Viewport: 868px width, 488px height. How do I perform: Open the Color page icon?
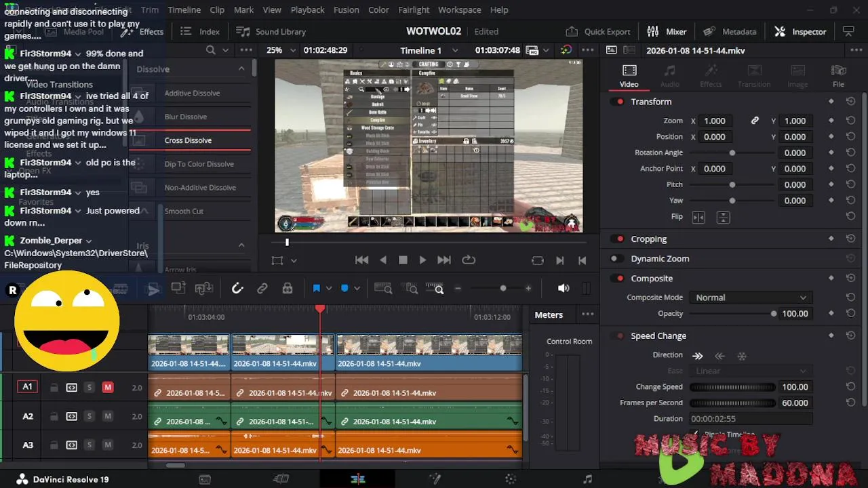(511, 479)
